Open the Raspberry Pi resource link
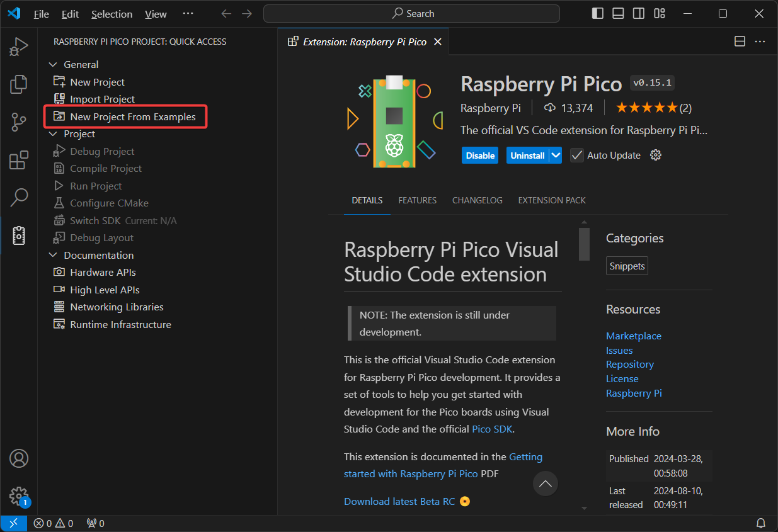This screenshot has height=532, width=778. (x=634, y=393)
